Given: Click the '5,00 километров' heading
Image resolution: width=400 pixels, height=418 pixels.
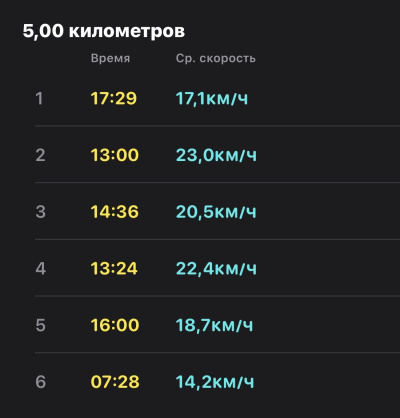Looking at the screenshot, I should click(104, 31).
